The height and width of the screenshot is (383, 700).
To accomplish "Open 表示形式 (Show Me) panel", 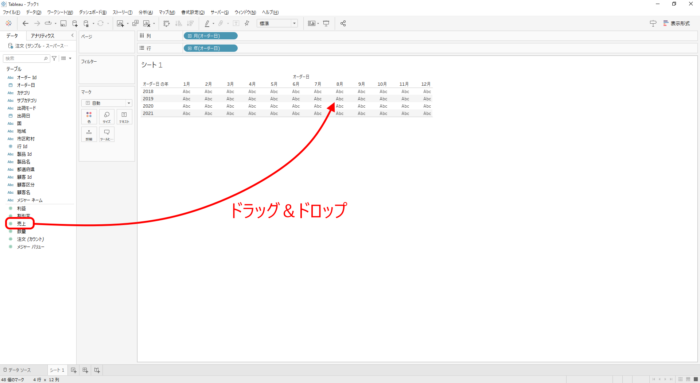I will click(x=677, y=23).
